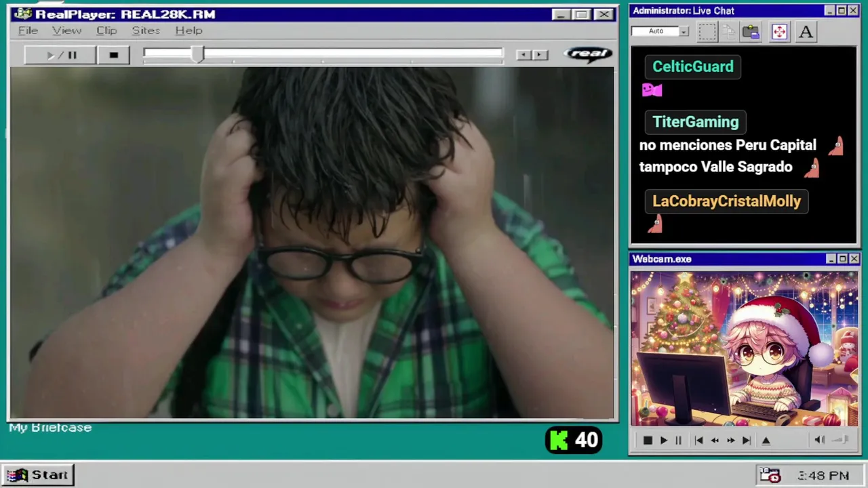Screen dimensions: 868x488
Task: Click the Webcam.exe rewind button
Action: click(x=715, y=441)
